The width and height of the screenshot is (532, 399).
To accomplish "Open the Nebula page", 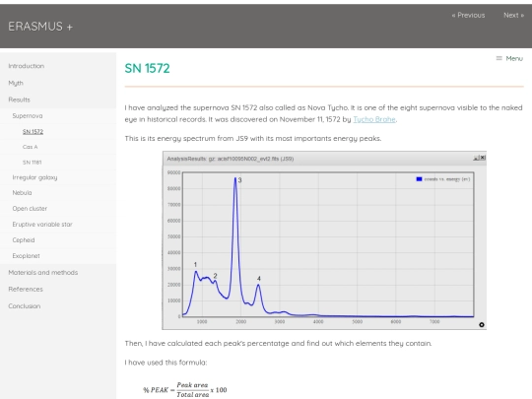I will click(22, 193).
